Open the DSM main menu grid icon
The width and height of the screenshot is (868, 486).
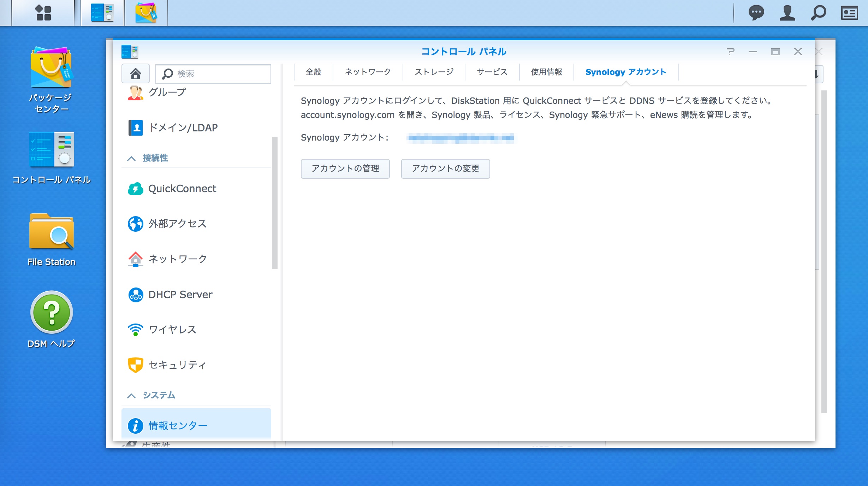tap(43, 13)
